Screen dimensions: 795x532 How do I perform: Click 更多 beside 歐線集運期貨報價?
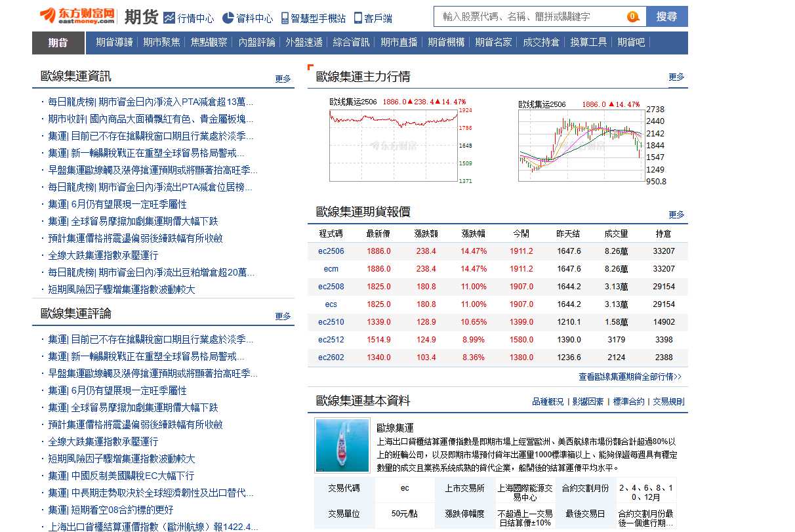point(676,215)
